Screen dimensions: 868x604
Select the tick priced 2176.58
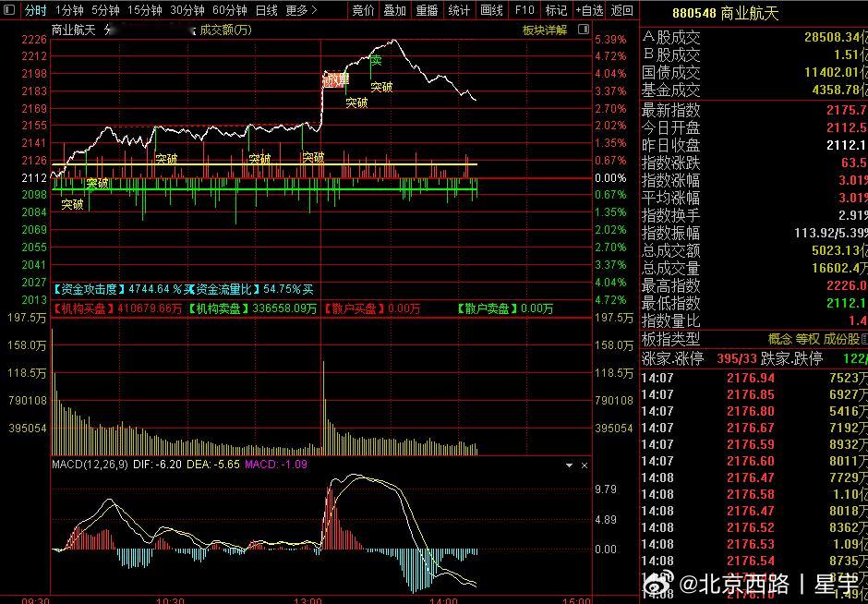pyautogui.click(x=754, y=494)
